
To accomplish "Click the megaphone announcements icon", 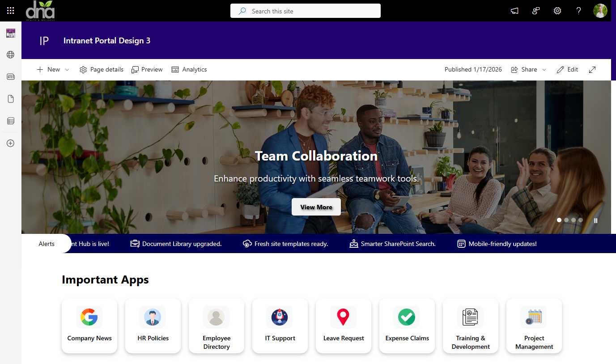I will pyautogui.click(x=514, y=10).
